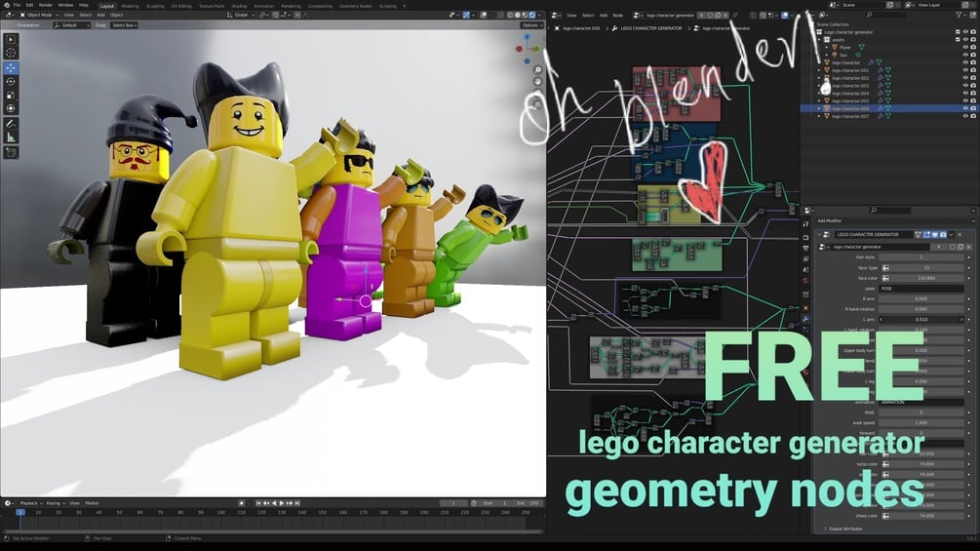Open the outliner filter funnel icon
This screenshot has width=980, height=551.
[x=959, y=15]
